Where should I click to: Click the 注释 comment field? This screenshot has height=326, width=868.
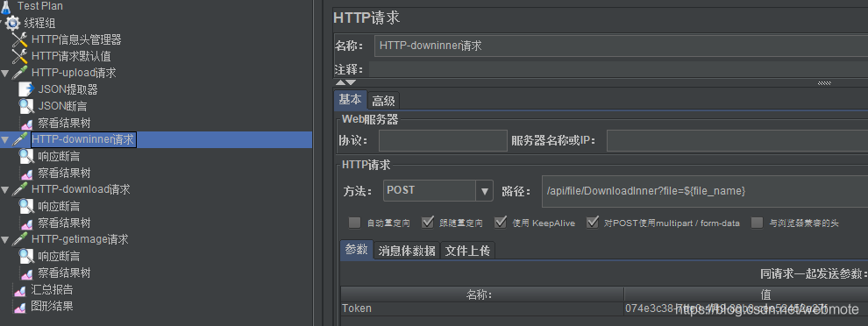tap(618, 70)
